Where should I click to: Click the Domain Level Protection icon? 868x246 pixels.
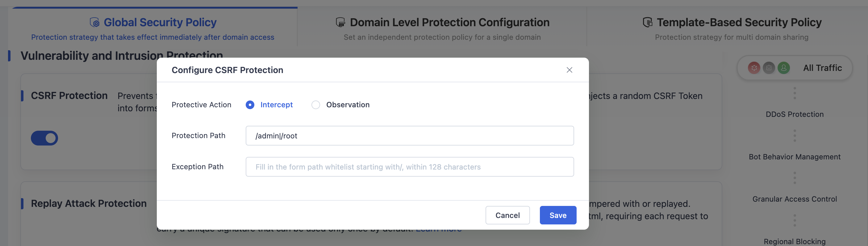(x=340, y=22)
